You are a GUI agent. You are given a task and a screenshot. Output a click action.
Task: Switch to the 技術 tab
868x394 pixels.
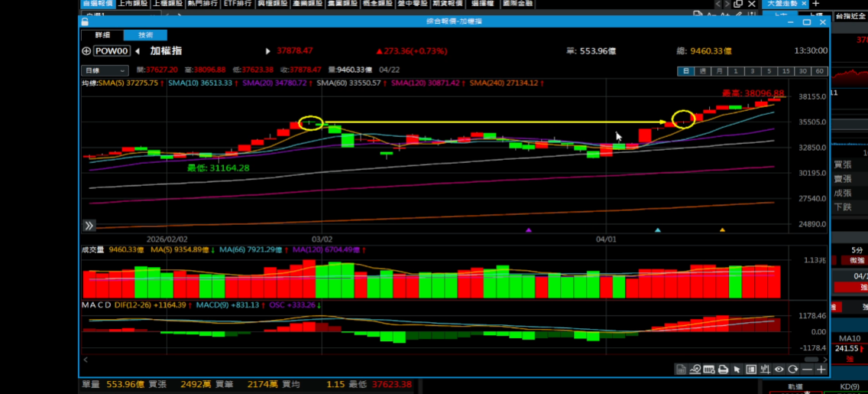pos(144,35)
